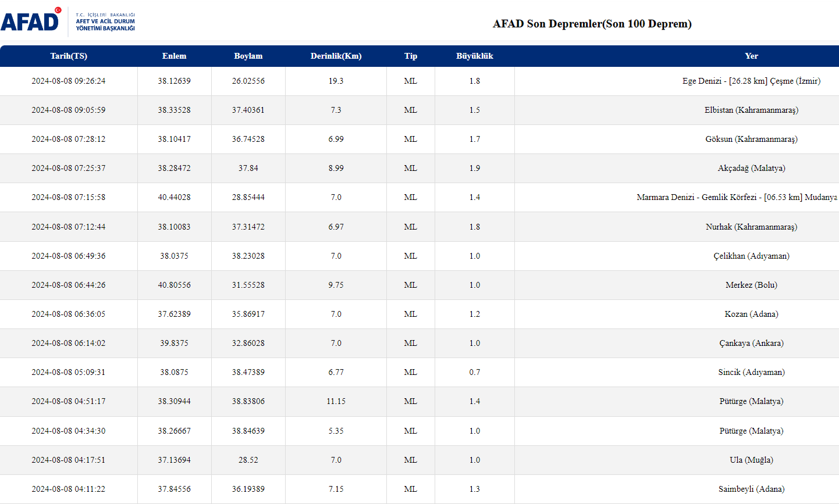
Task: Click depth value 6.99
Action: click(336, 140)
